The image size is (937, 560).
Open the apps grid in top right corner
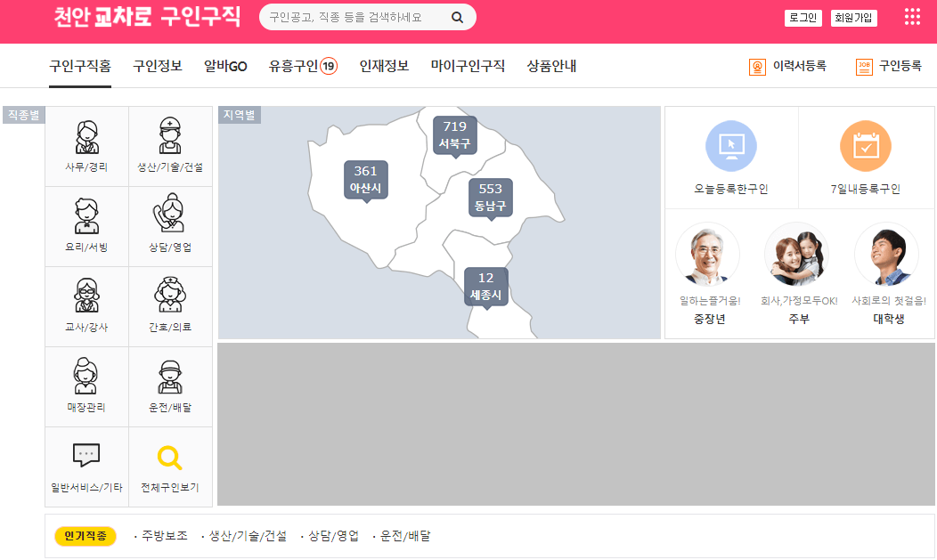(912, 16)
